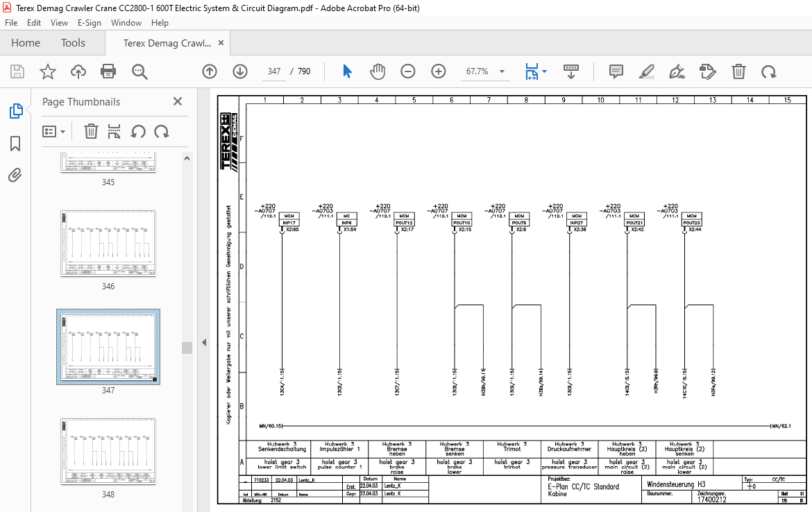This screenshot has width=812, height=512.
Task: Open the File menu
Action: point(11,23)
